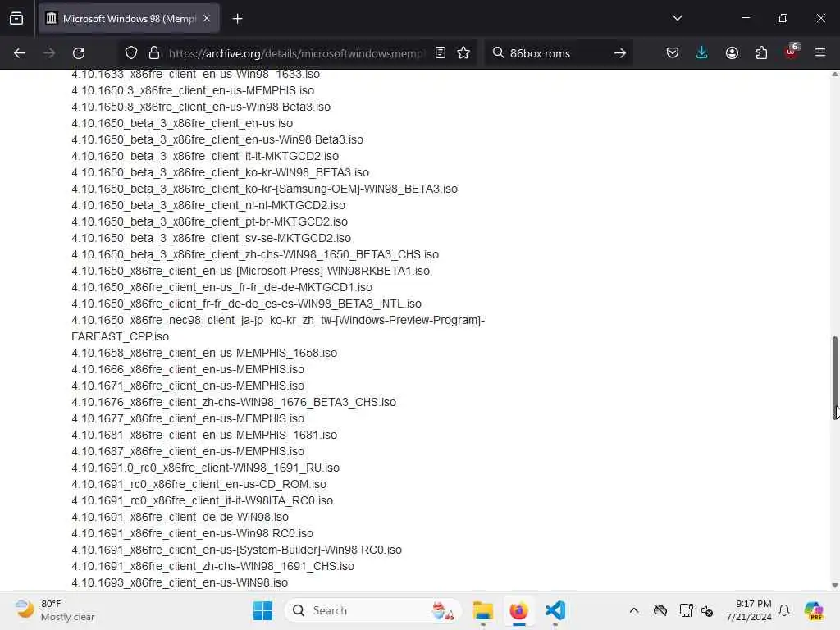Viewport: 840px width, 630px height.
Task: Select 4.10.1691 de-de-WIN98.iso entry
Action: (x=180, y=518)
